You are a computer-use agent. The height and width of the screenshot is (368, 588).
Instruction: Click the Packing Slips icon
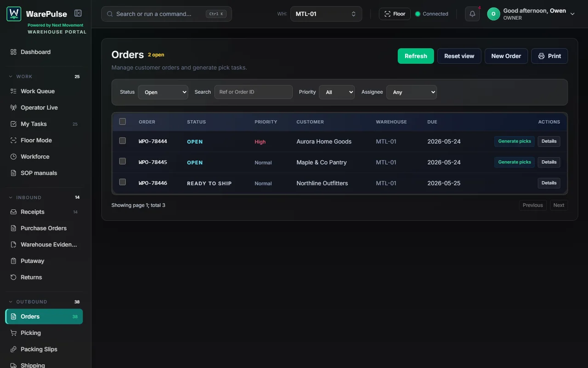click(13, 349)
